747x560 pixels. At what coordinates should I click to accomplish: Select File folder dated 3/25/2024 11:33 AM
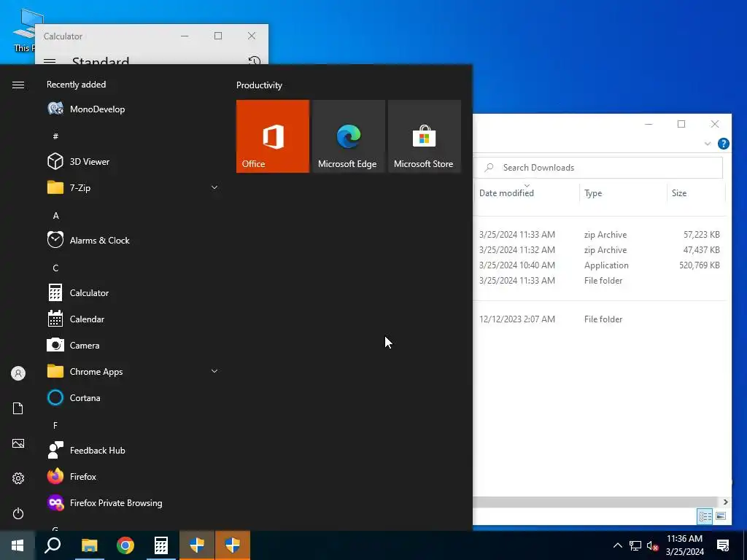600,281
